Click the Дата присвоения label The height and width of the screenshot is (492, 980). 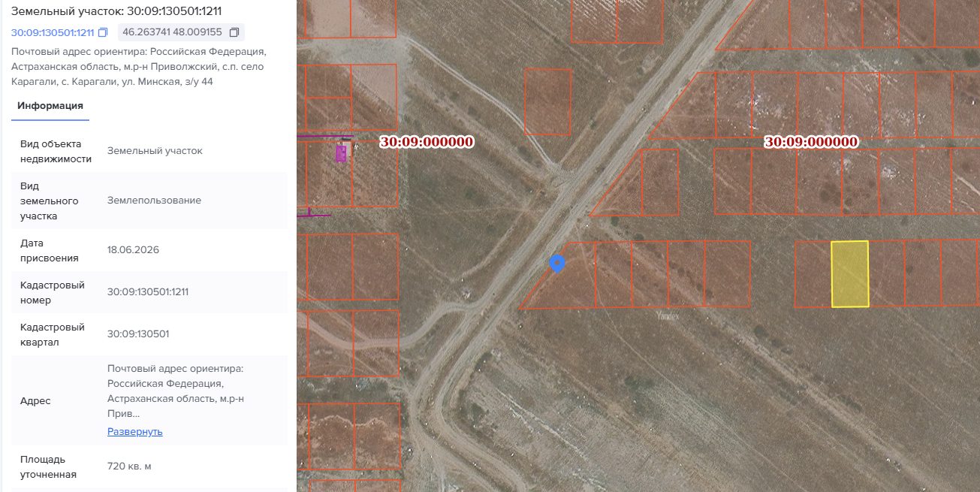coord(50,251)
